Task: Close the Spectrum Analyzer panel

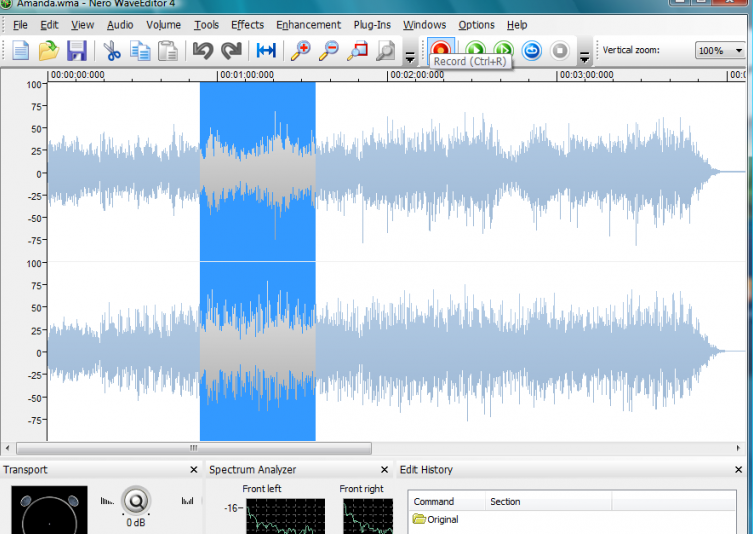Action: click(x=384, y=470)
